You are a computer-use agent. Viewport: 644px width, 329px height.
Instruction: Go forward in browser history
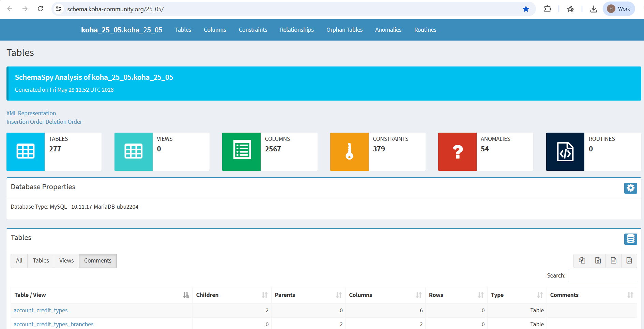(25, 9)
